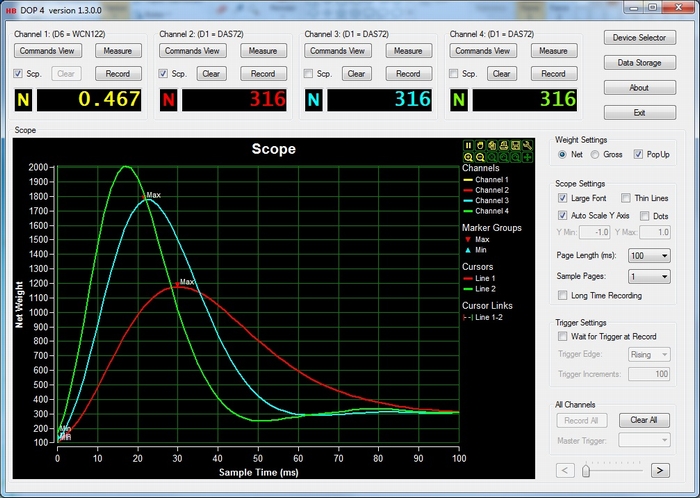Zoom in using the yellow plus magnifier
The height and width of the screenshot is (498, 700).
tap(468, 157)
